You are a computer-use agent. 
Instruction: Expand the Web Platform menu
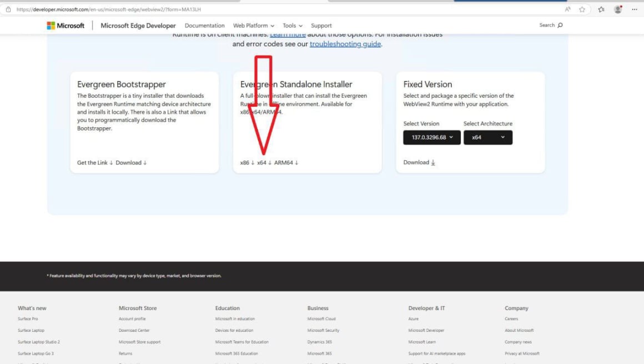pyautogui.click(x=253, y=26)
